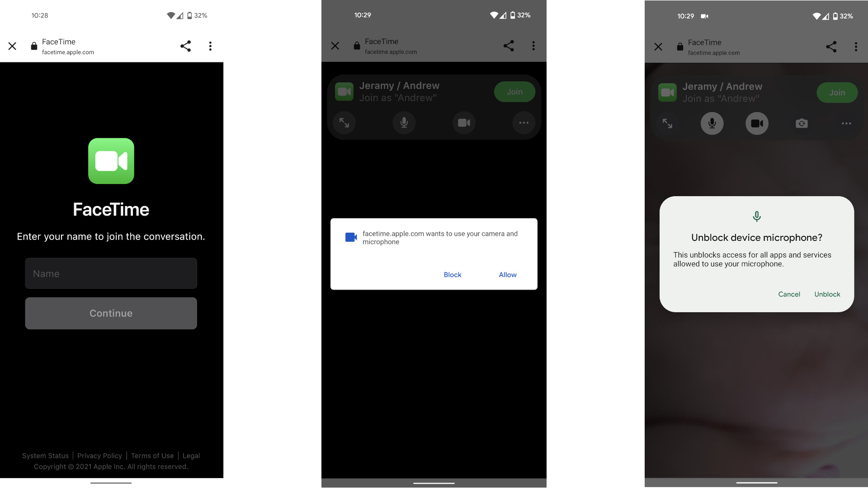Click the facetime.apple.com lock icon
The height and width of the screenshot is (488, 868).
click(x=33, y=46)
